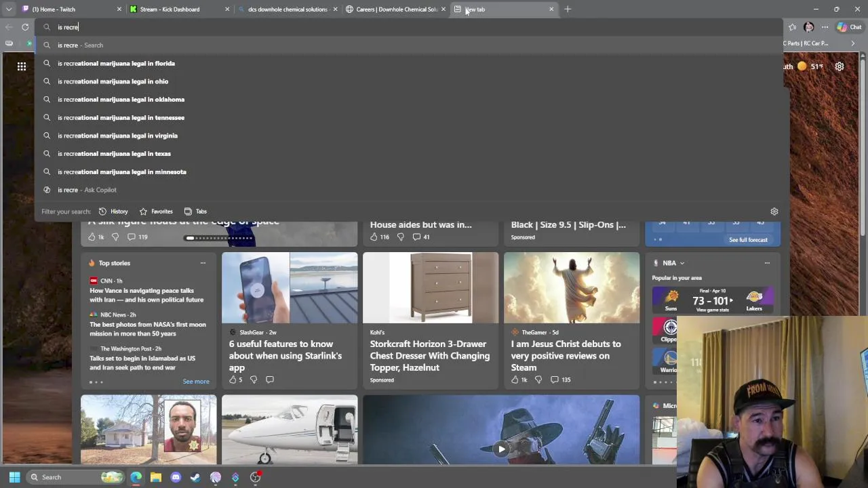Open the Favorites star-list icon in toolbar
The height and width of the screenshot is (488, 868).
792,27
